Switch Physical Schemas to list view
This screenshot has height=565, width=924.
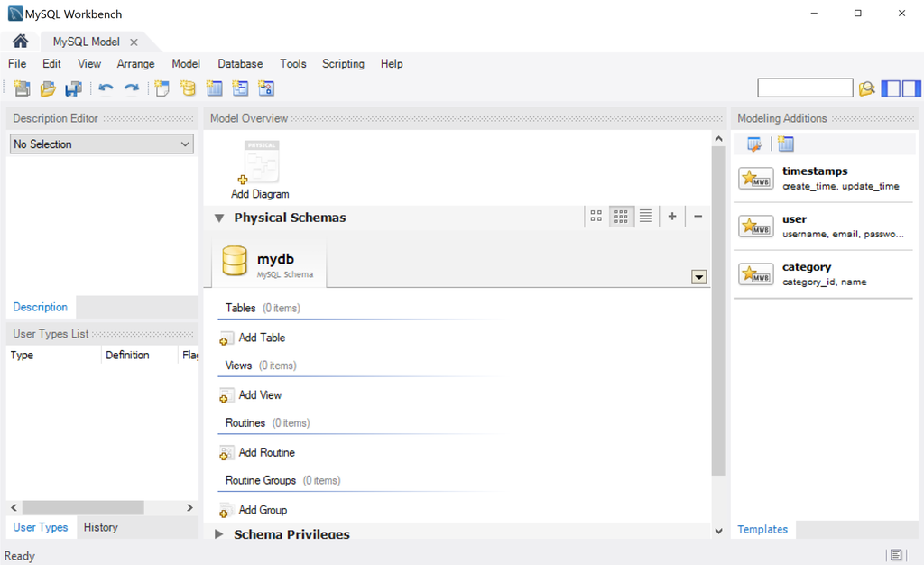[x=645, y=216]
